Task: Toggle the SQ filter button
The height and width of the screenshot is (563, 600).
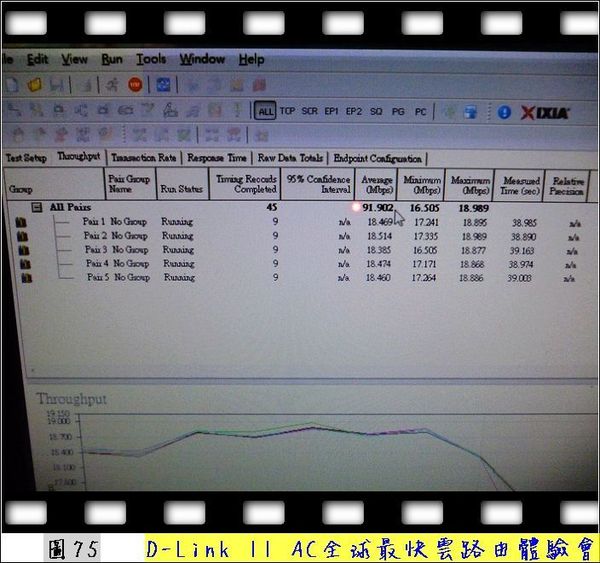Action: (376, 111)
